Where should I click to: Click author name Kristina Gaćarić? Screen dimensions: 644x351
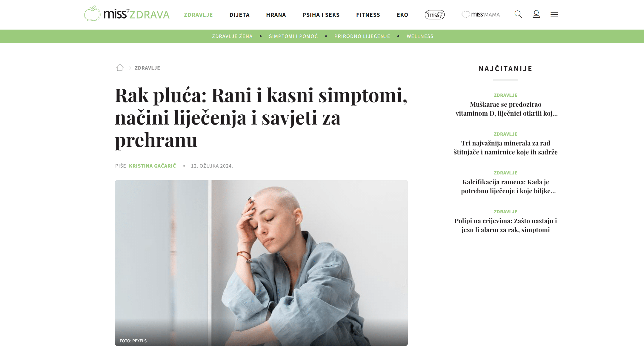[x=153, y=166]
